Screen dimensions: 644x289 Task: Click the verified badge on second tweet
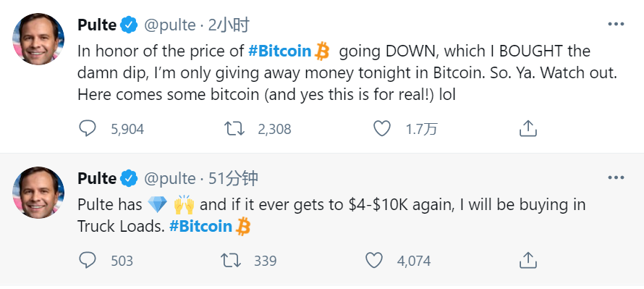tap(129, 178)
